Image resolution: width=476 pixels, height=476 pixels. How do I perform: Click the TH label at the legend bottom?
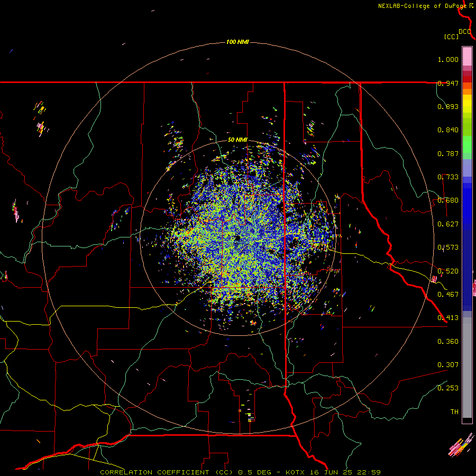454,412
